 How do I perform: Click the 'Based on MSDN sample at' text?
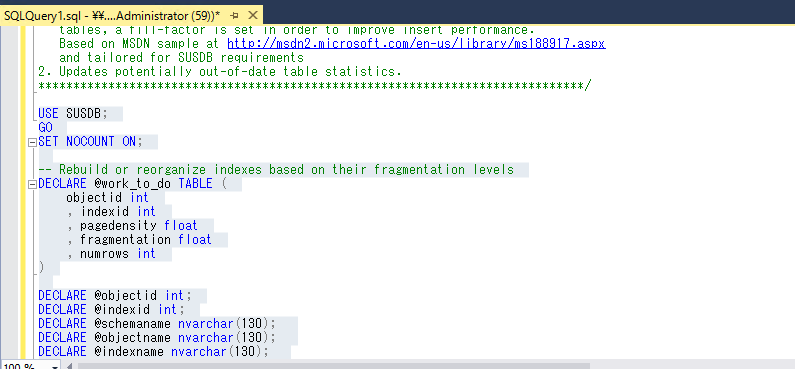(x=139, y=44)
